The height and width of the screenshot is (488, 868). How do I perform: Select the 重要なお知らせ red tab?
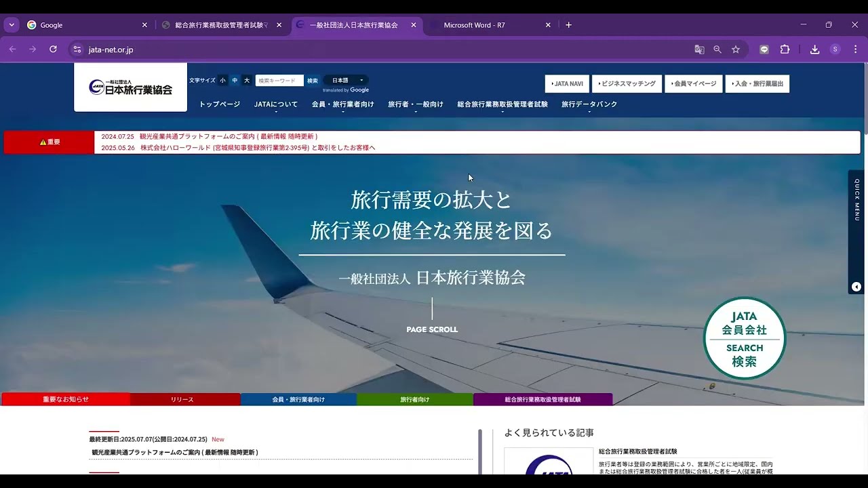[x=66, y=399]
